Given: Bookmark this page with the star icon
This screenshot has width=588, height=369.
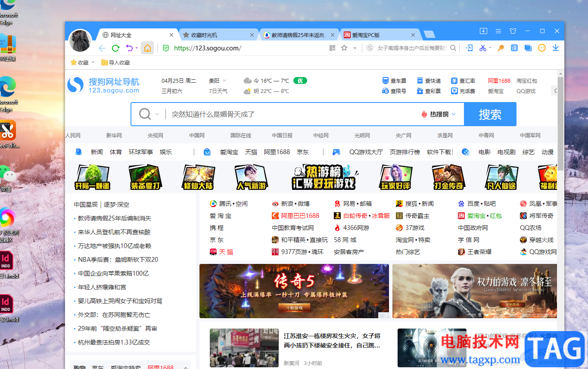Looking at the screenshot, I should [x=344, y=48].
